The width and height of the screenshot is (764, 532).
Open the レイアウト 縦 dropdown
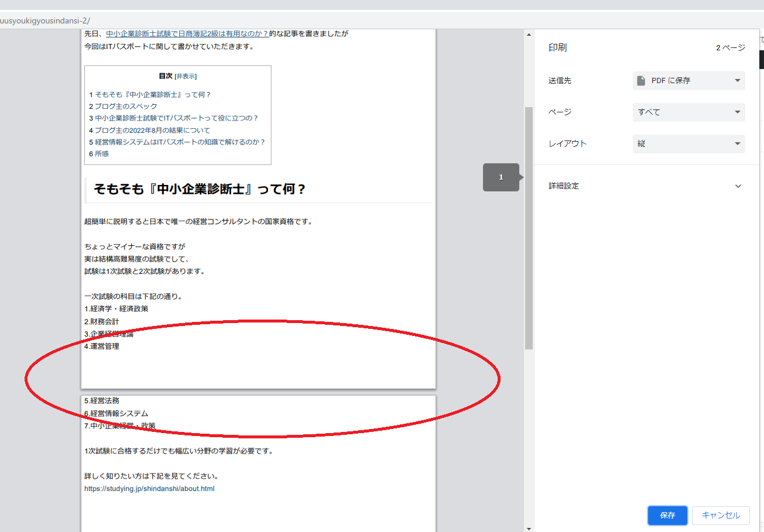point(689,144)
